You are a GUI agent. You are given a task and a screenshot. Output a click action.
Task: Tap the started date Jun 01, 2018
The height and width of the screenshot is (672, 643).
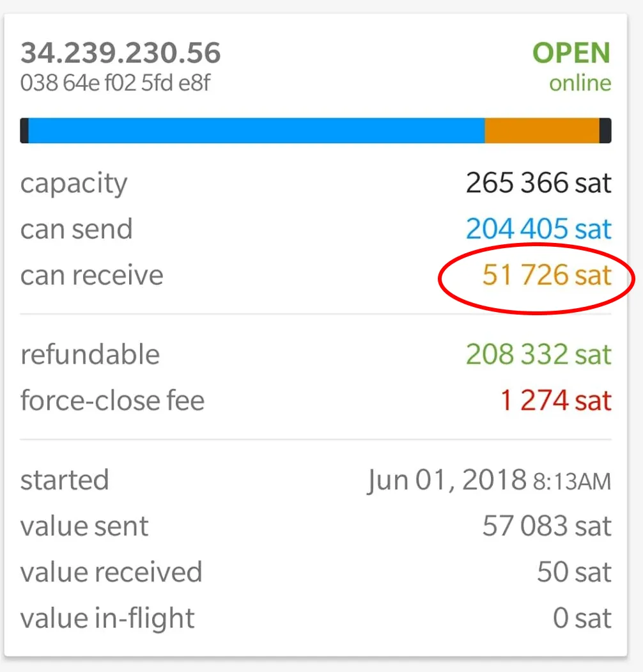(447, 480)
